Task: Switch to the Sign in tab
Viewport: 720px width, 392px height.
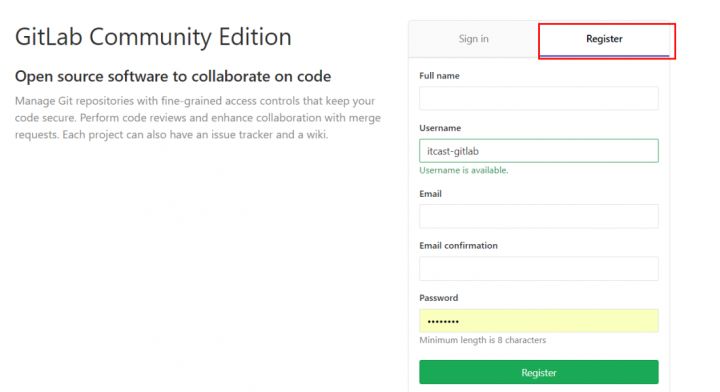Action: 473,39
